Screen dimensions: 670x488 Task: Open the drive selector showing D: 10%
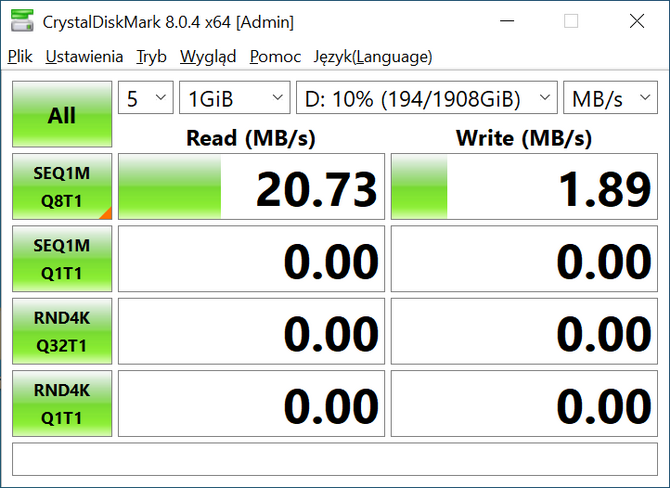pyautogui.click(x=427, y=97)
